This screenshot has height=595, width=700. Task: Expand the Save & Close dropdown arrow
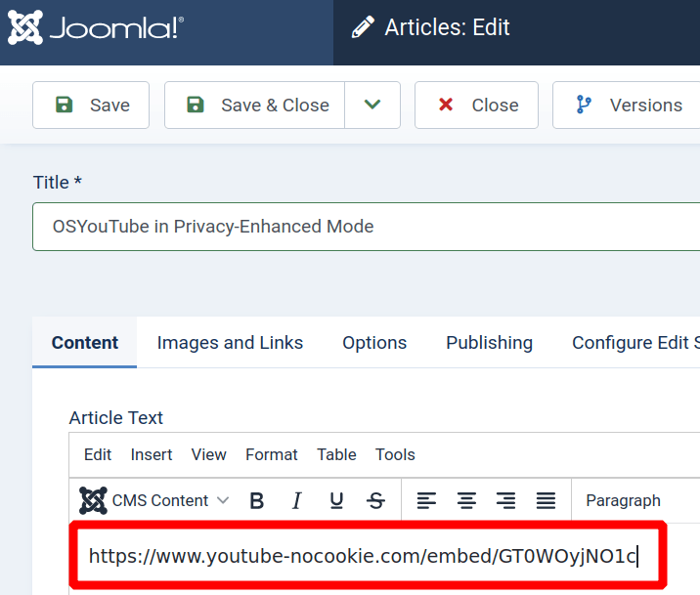(x=372, y=106)
